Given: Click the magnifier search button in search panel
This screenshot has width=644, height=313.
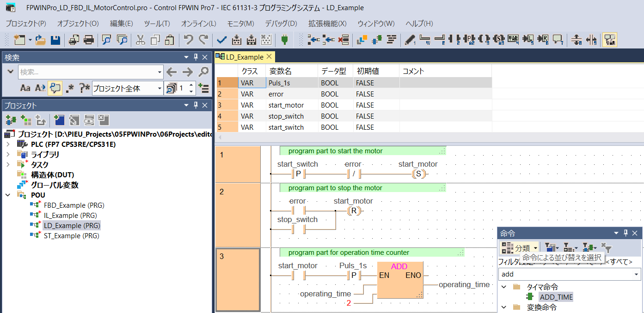Looking at the screenshot, I should pos(203,72).
